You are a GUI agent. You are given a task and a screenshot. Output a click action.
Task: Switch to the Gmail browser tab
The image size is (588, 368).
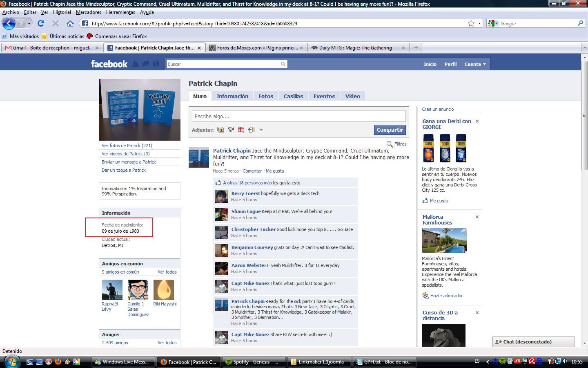tap(52, 48)
